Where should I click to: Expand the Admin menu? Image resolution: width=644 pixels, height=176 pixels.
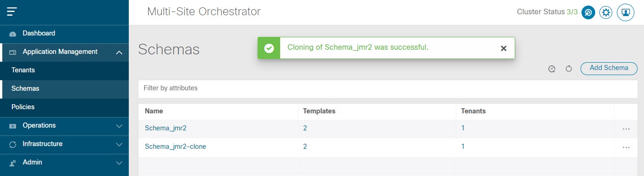[64, 163]
